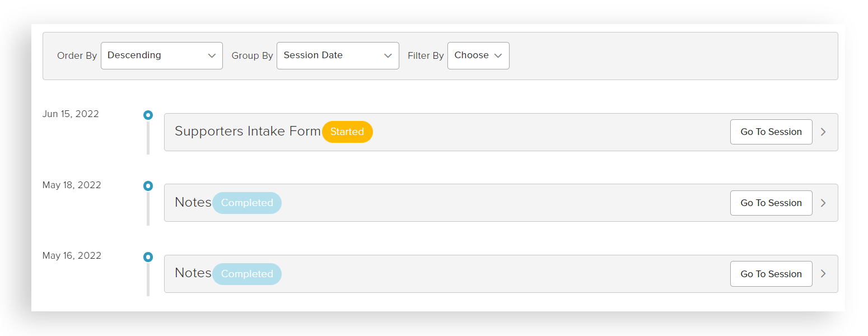
Task: Click the May 18, 2022 timeline dot
Action: pos(148,186)
